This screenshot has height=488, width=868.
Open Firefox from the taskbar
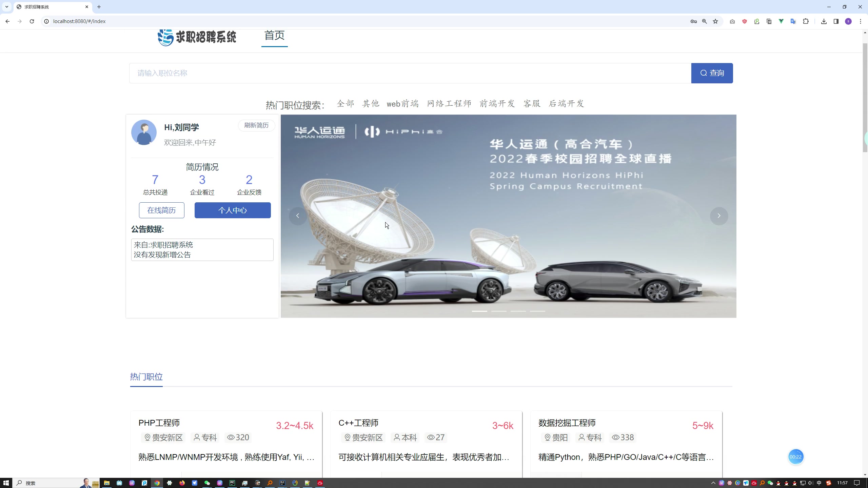click(182, 483)
